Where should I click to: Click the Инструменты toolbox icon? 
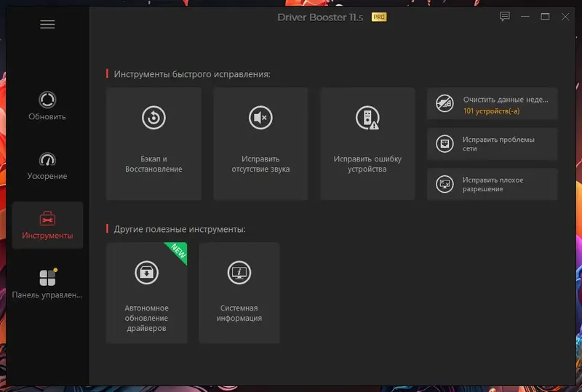(x=47, y=219)
